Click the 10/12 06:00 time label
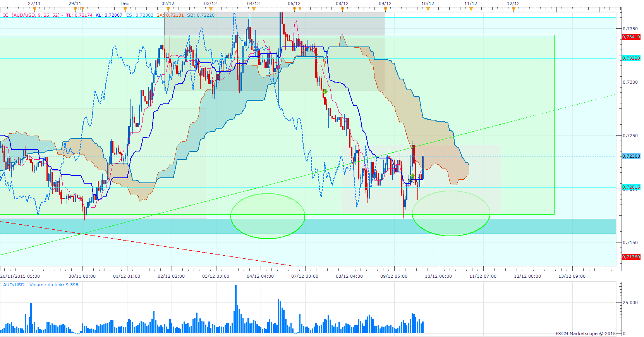Viewport: 644px width, 337px height. pyautogui.click(x=438, y=276)
